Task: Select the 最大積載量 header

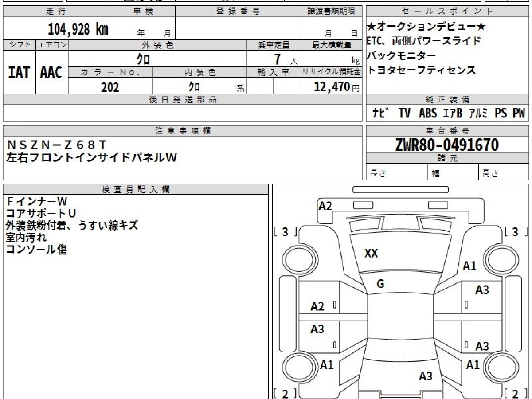Action: (x=331, y=45)
